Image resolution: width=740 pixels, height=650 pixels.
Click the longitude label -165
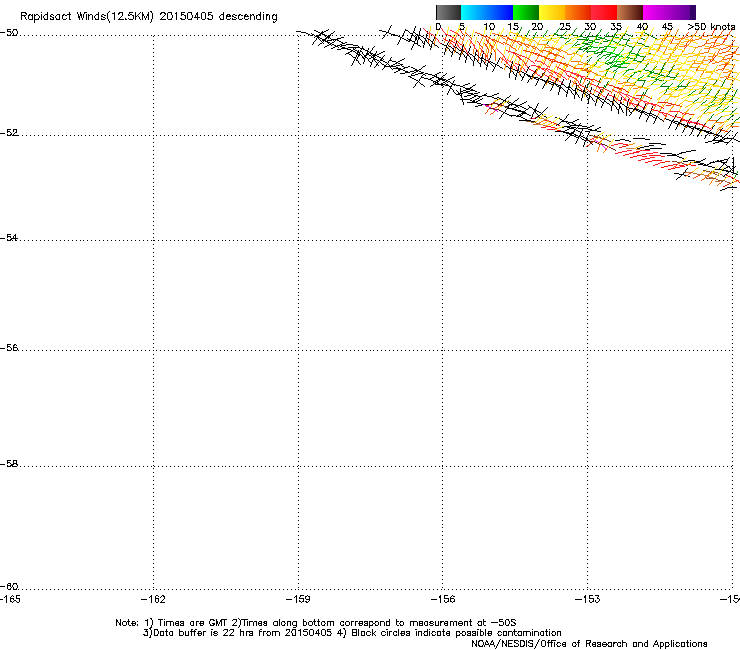[x=9, y=599]
